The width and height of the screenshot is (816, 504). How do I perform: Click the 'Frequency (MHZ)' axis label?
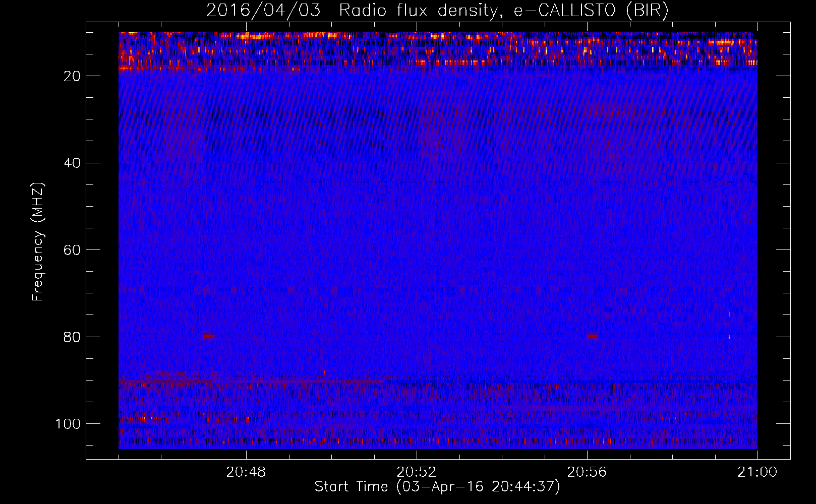pyautogui.click(x=38, y=241)
